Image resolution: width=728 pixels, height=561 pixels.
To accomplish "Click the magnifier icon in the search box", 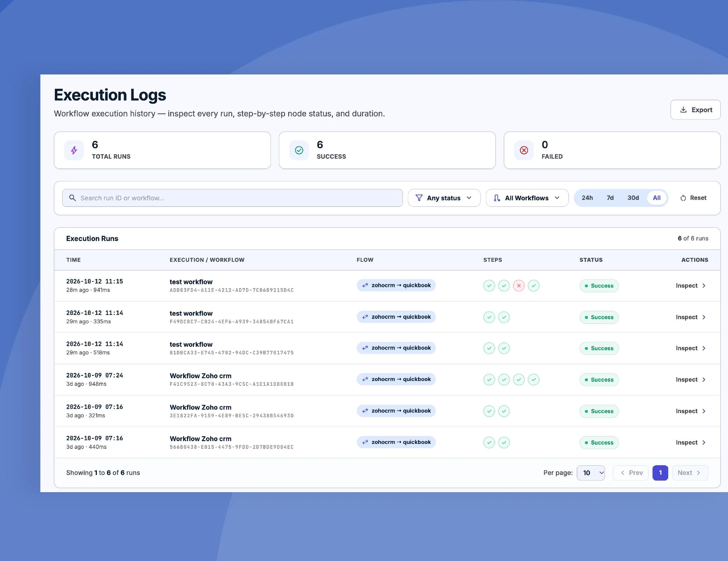I will click(x=72, y=198).
